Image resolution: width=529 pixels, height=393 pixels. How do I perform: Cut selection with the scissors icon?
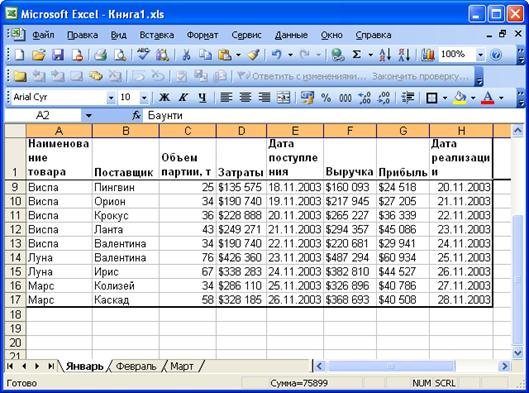(186, 54)
